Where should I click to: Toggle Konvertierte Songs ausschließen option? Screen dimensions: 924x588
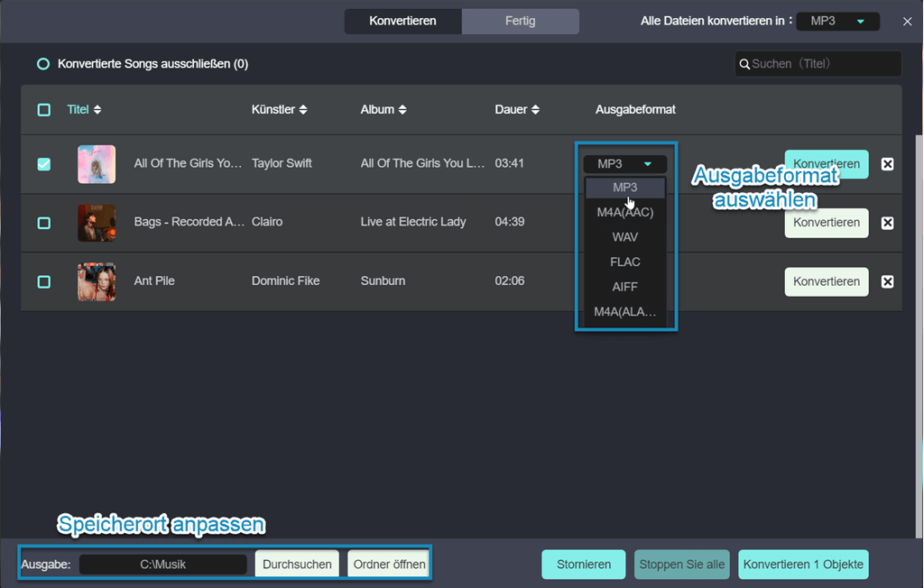(x=42, y=64)
